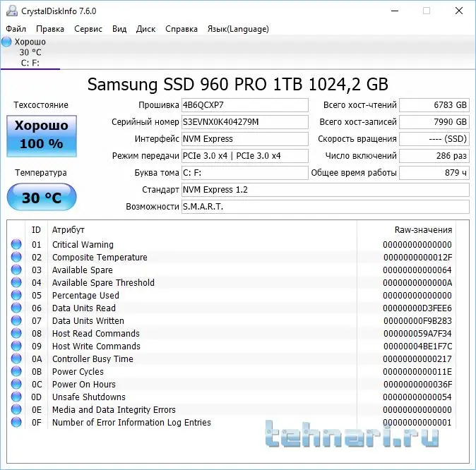Select the Data Units Read attribute name
Screen dimensions: 476x470
pyautogui.click(x=84, y=308)
